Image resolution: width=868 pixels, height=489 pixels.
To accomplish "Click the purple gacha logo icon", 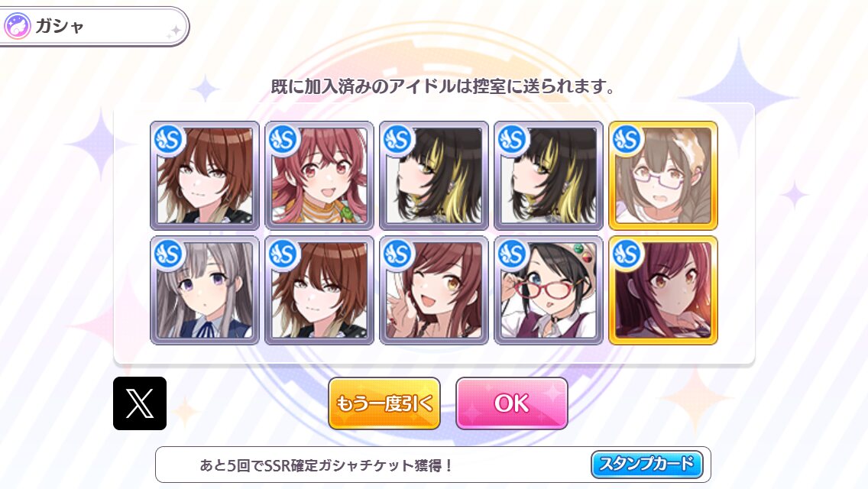I will 17,26.
